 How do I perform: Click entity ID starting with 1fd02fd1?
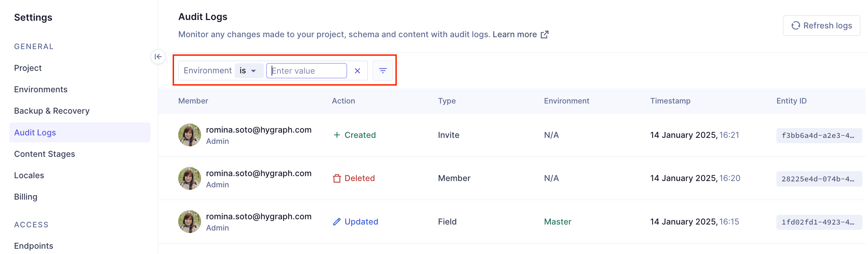(x=819, y=222)
